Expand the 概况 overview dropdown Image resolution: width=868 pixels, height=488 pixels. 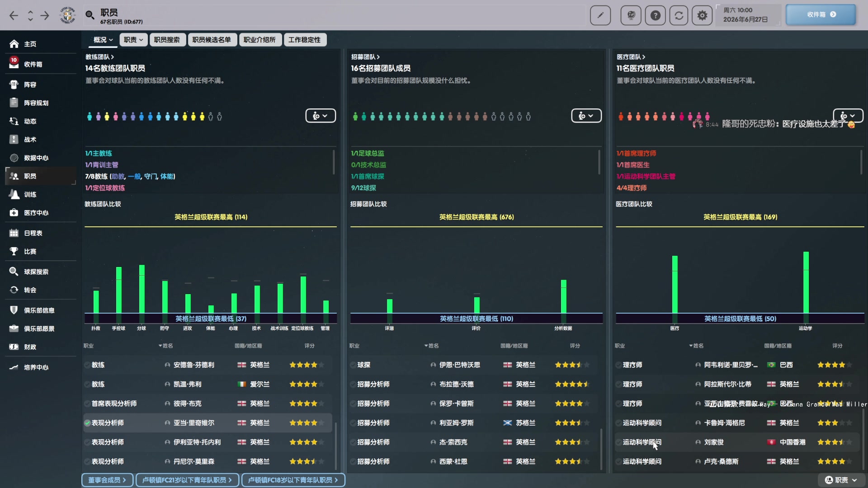pos(103,40)
